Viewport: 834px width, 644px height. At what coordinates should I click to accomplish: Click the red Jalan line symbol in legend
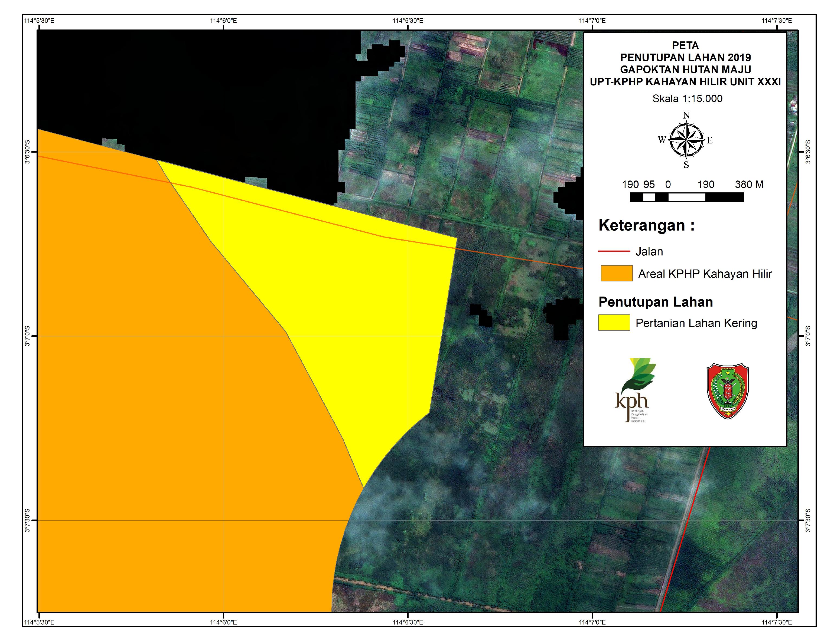pyautogui.click(x=614, y=251)
